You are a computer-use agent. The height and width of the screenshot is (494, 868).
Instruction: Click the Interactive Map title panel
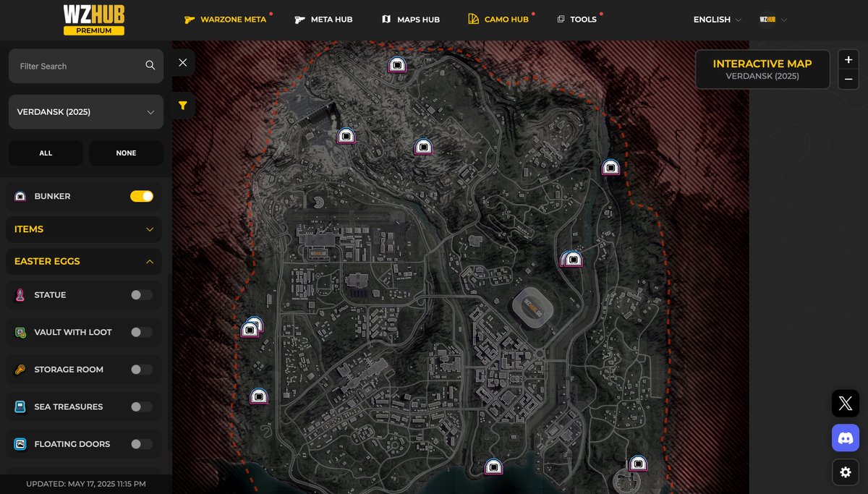click(762, 69)
